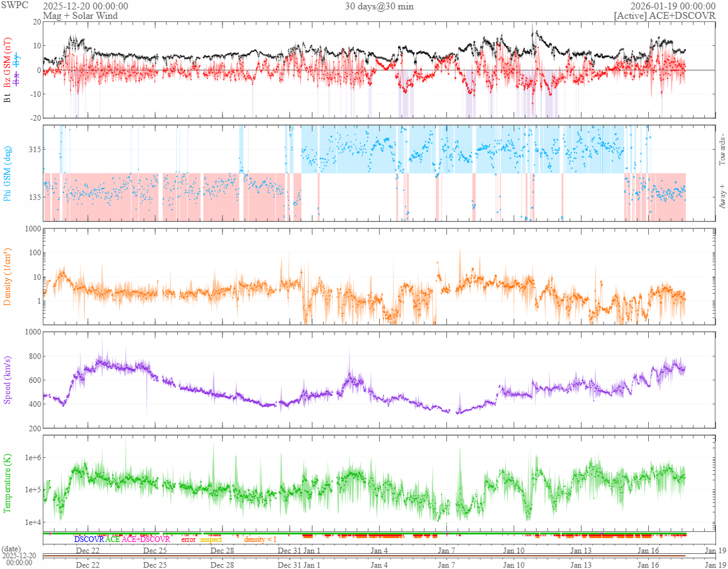Click the orange Density axis label

pos(8,277)
